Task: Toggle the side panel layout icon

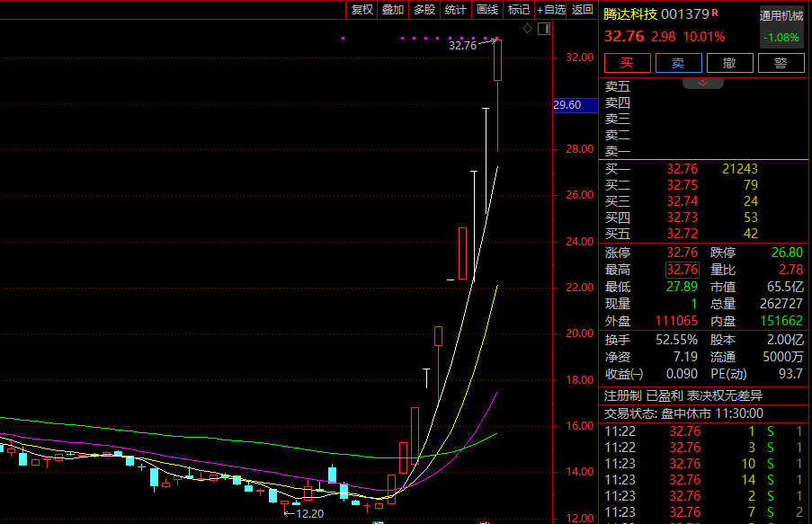Action: (x=543, y=29)
